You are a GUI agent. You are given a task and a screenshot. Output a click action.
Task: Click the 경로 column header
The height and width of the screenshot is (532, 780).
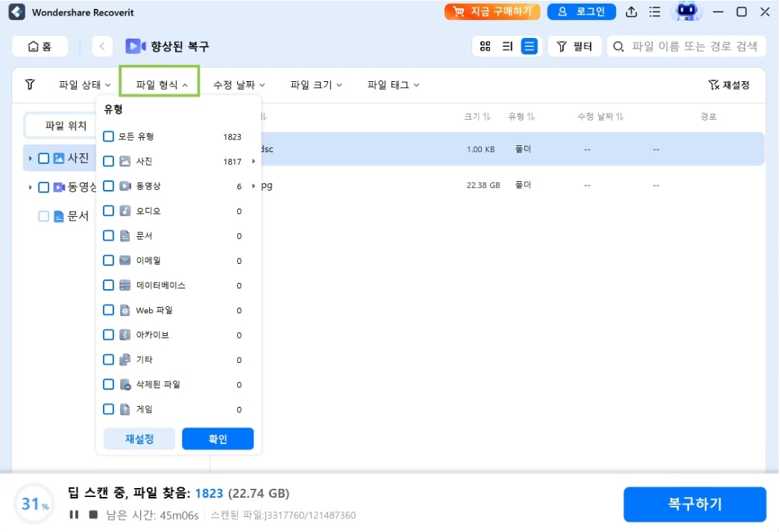coord(708,117)
